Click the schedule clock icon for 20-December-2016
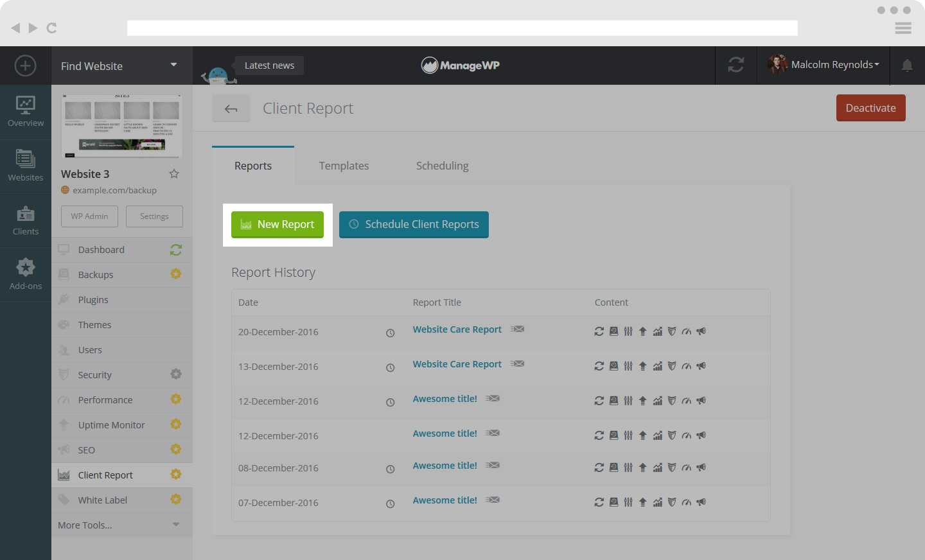This screenshot has width=925, height=560. (390, 333)
